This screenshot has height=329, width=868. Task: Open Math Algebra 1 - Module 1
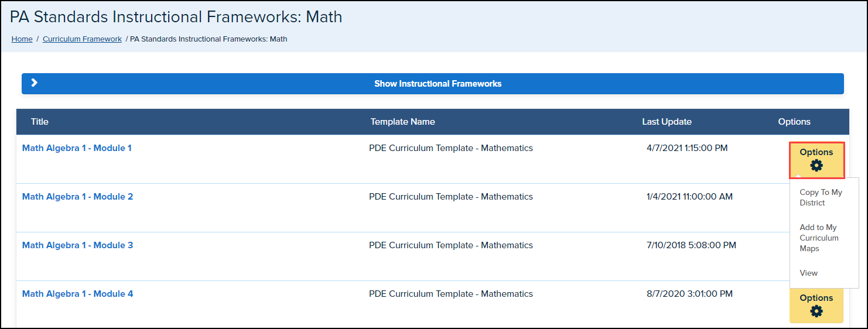(77, 148)
